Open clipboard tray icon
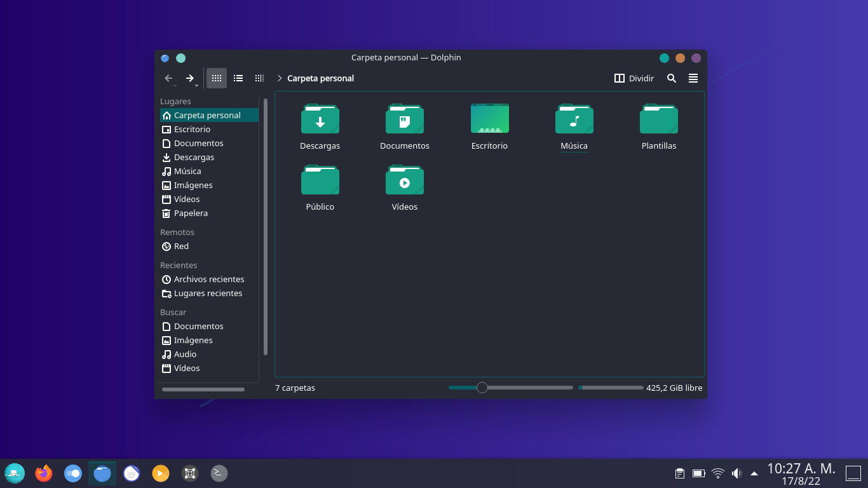 click(680, 473)
